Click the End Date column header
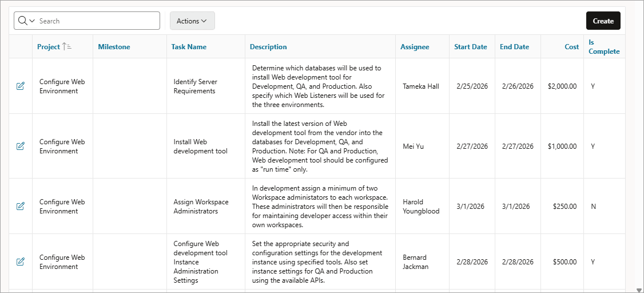 514,47
